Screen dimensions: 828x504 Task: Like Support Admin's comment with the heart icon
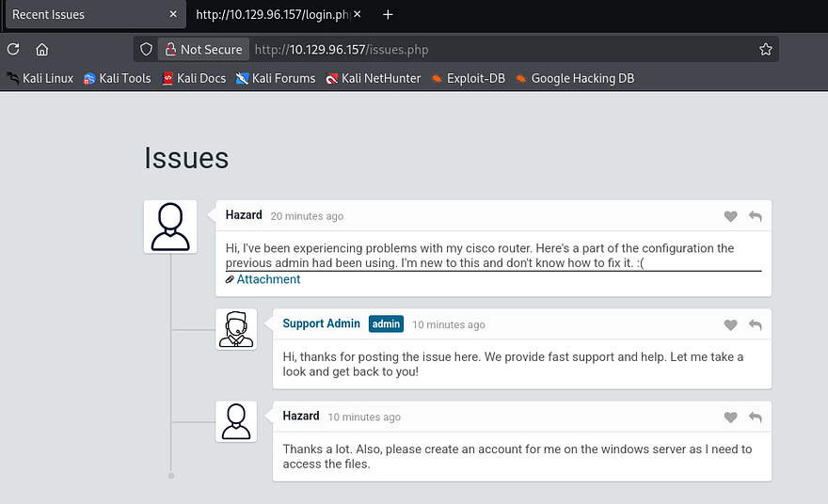[730, 325]
